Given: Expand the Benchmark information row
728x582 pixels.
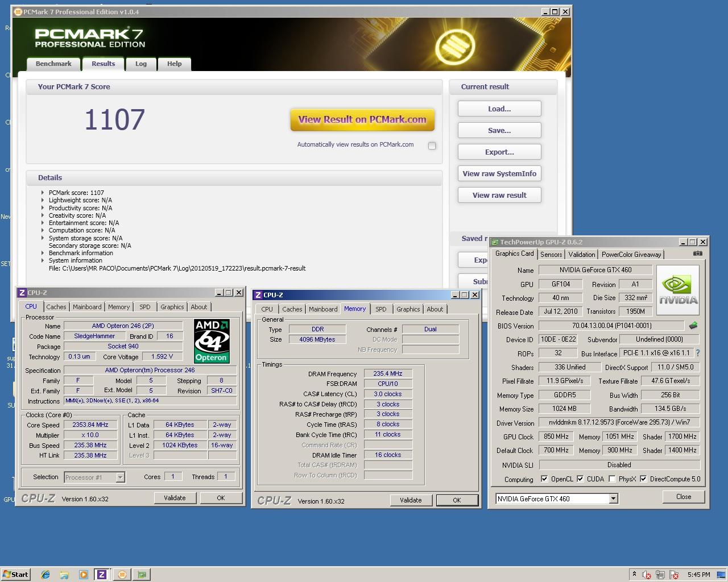Looking at the screenshot, I should tap(43, 253).
